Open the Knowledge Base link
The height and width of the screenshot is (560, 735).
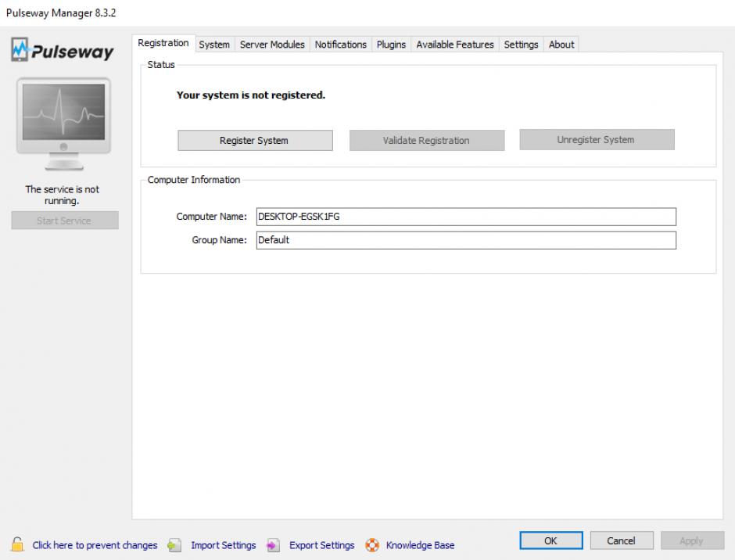coord(420,545)
